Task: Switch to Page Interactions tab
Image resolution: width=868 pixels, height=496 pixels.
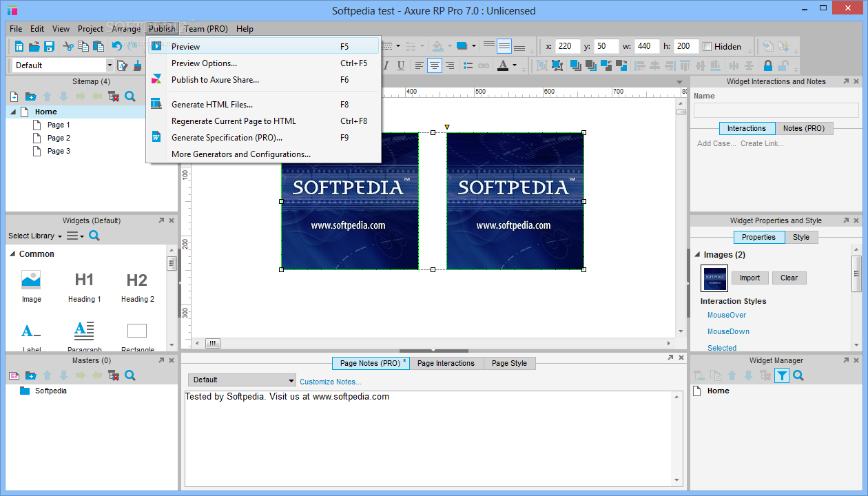Action: click(x=446, y=363)
